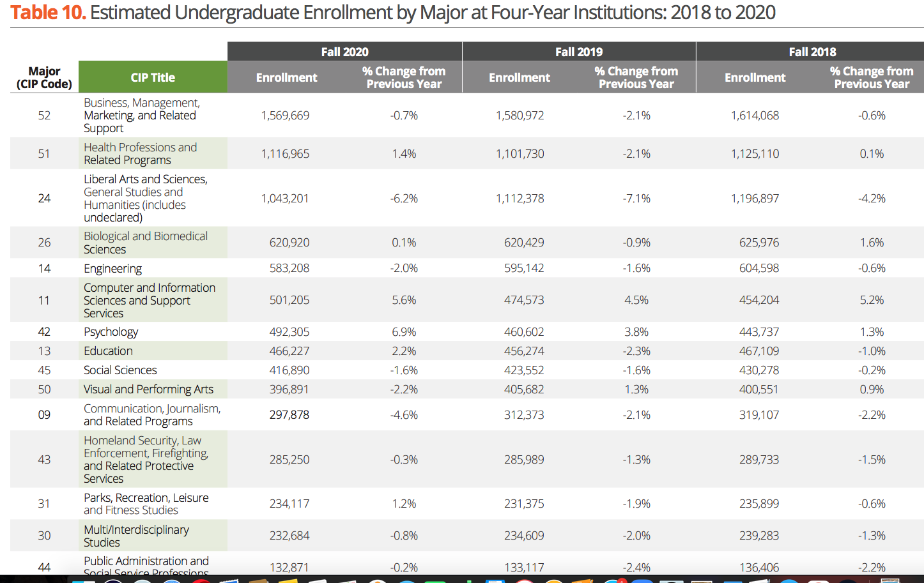Select the "Psychology" major title
This screenshot has width=924, height=583.
pos(111,332)
